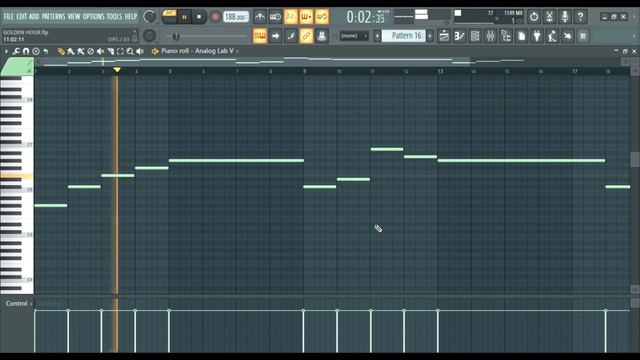
Task: Click the red record button
Action: click(x=215, y=17)
